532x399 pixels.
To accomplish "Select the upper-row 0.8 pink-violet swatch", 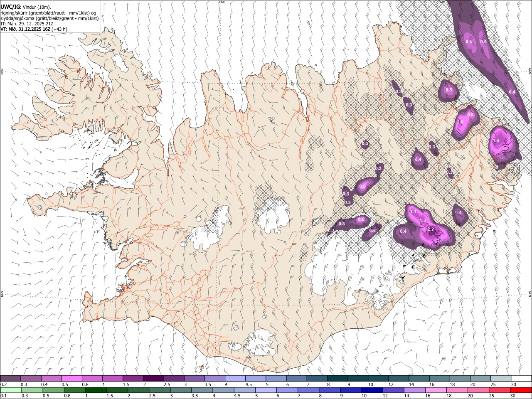I will point(92,378).
